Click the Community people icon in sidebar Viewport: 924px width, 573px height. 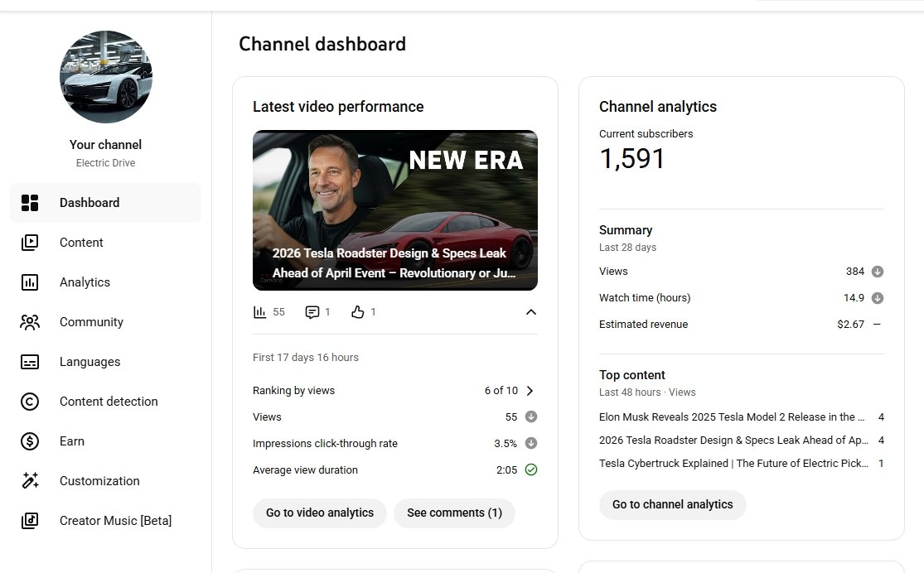coord(30,322)
